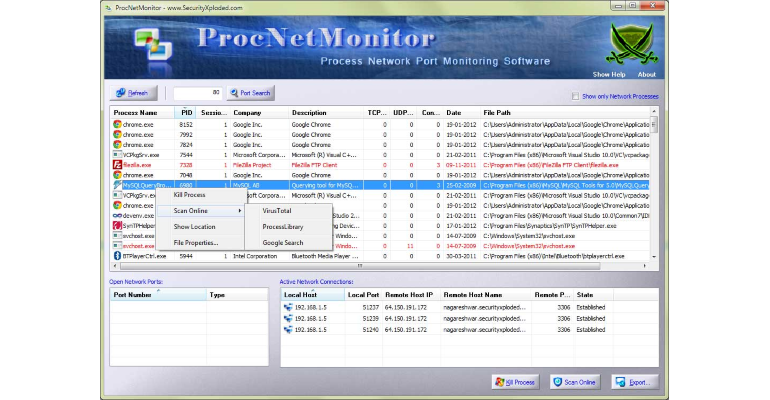Click the Port Search button

coord(250,93)
